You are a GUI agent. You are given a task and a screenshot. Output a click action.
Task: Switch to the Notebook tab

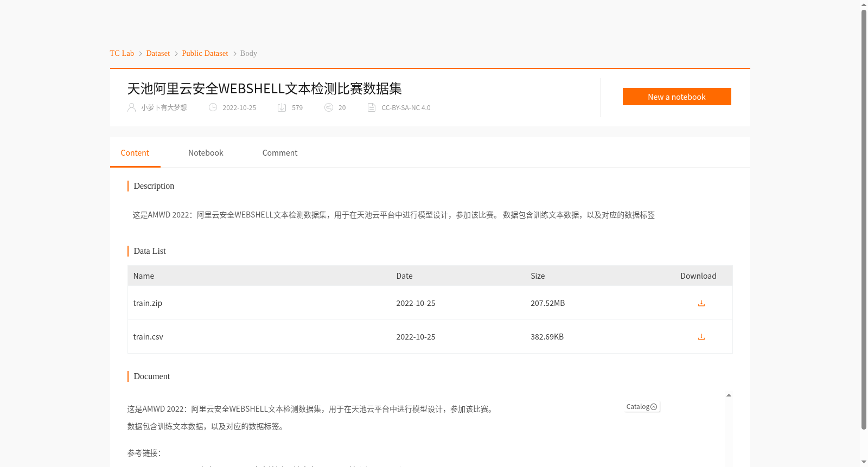click(206, 153)
